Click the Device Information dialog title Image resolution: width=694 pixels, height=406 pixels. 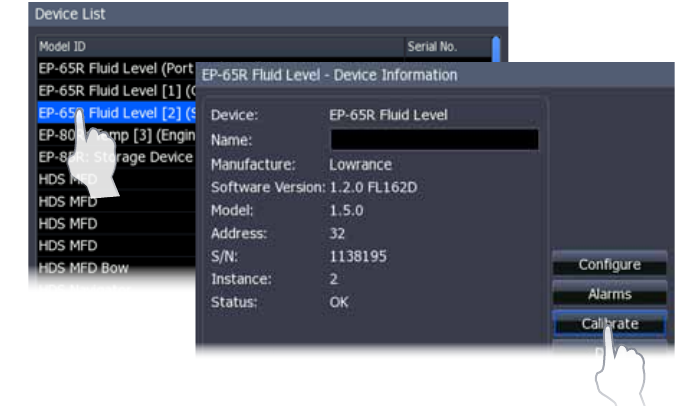pyautogui.click(x=329, y=75)
